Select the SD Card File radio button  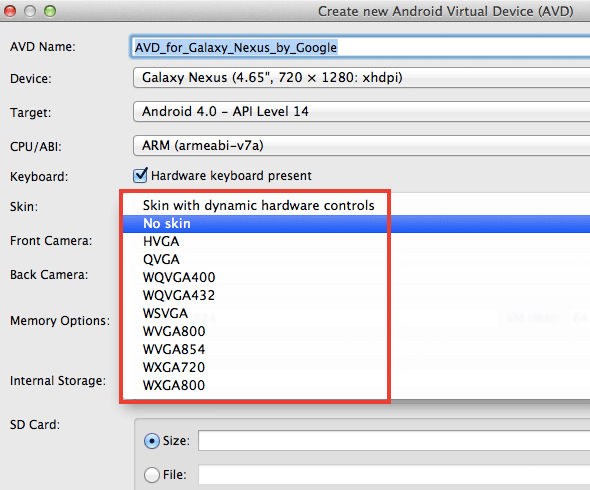(152, 475)
